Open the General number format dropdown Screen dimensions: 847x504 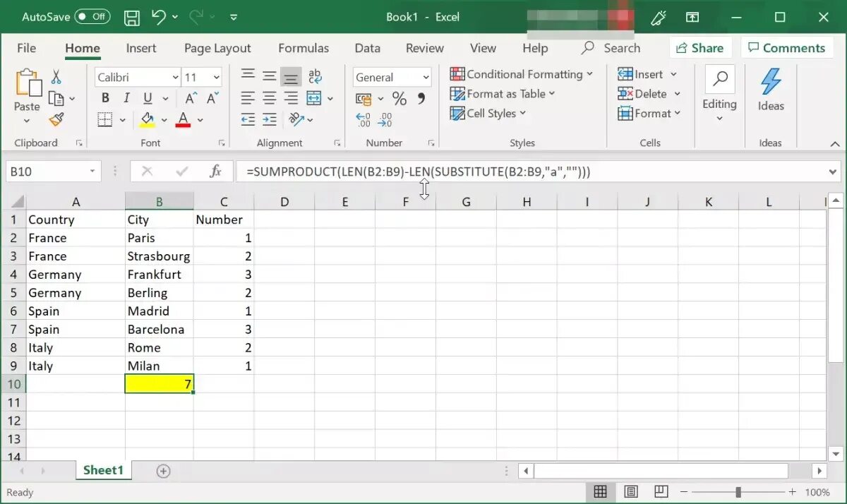point(426,78)
